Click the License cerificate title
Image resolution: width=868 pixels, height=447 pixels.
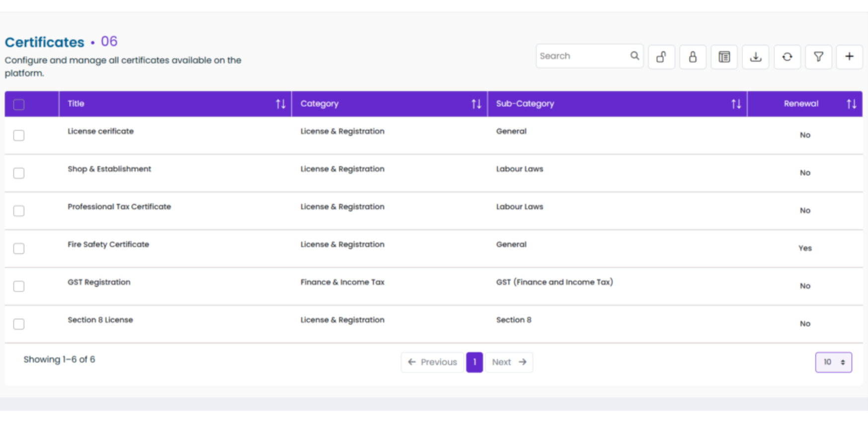pos(101,131)
